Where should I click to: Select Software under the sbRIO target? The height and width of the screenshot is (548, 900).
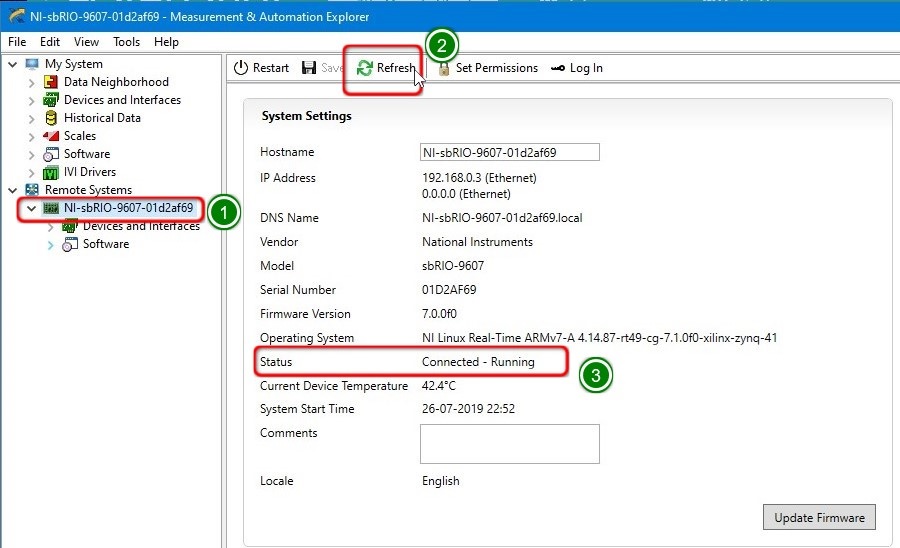(x=106, y=244)
